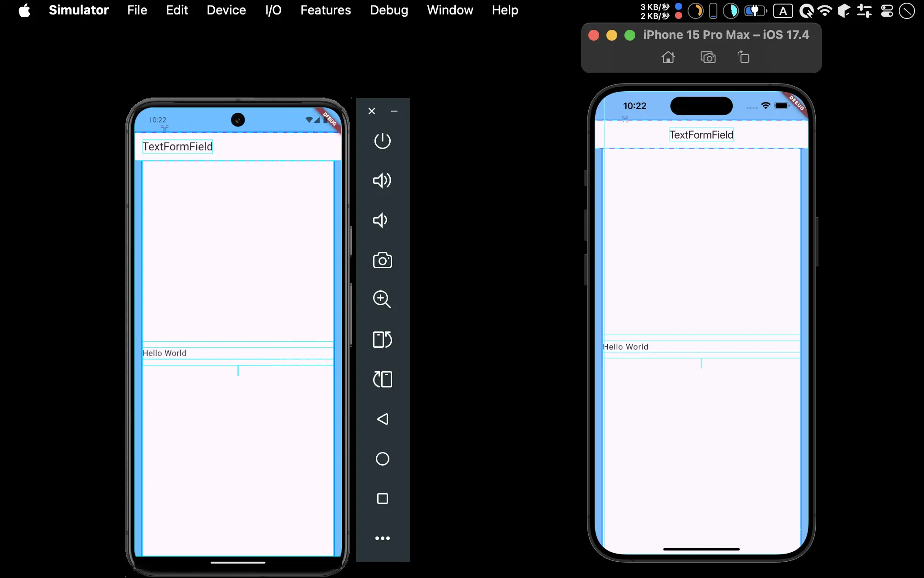Image resolution: width=924 pixels, height=578 pixels.
Task: Open the Window menu
Action: click(x=450, y=10)
